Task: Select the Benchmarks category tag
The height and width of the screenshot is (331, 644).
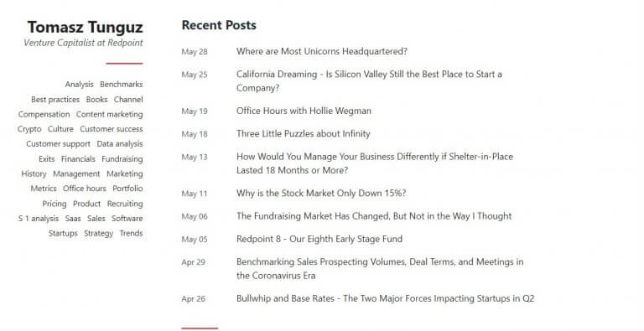Action: (121, 84)
